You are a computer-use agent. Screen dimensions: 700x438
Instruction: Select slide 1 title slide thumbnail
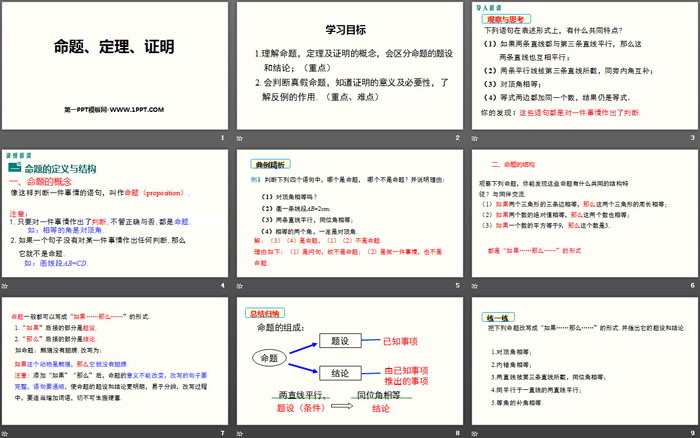coord(114,65)
